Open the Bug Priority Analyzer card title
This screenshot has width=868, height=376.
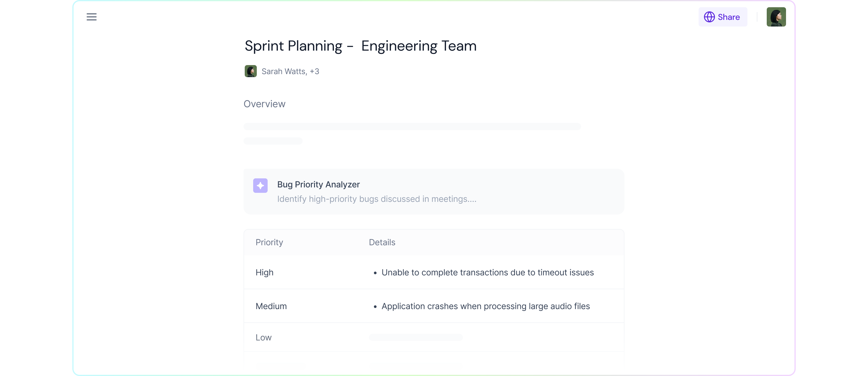[318, 184]
